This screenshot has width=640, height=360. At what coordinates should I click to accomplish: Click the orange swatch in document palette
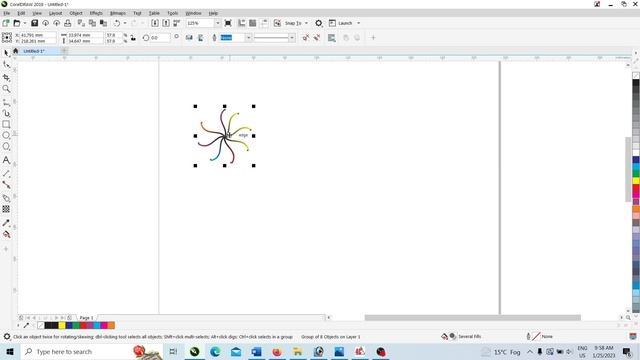(111, 325)
